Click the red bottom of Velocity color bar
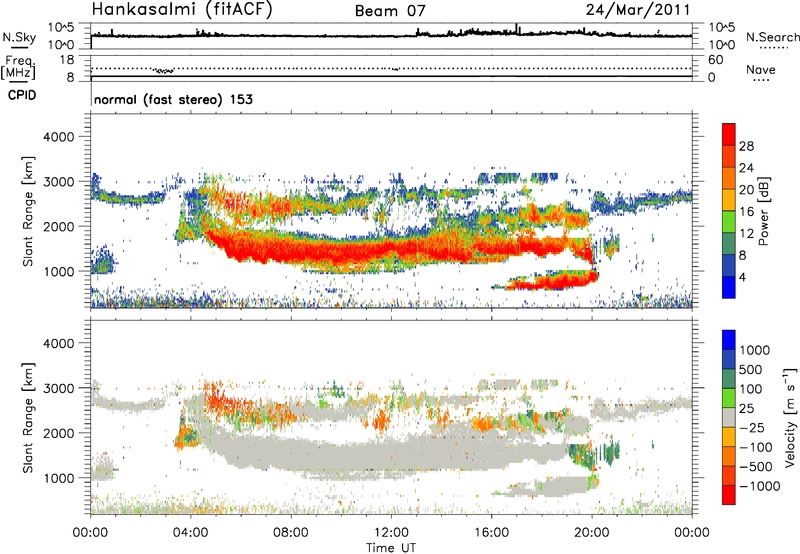 click(x=729, y=495)
